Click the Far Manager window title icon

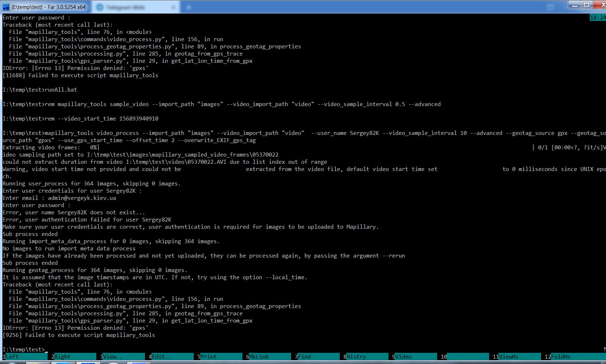click(x=6, y=7)
